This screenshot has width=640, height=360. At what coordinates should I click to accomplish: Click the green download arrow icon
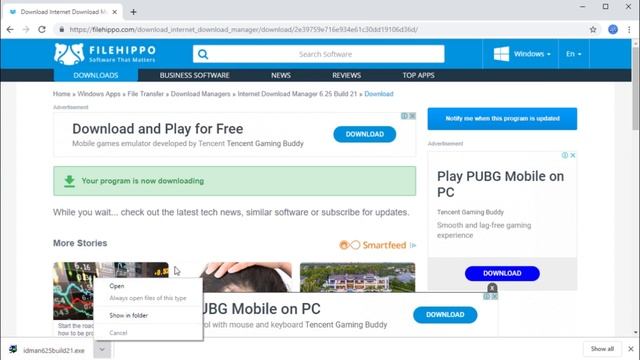tap(69, 181)
